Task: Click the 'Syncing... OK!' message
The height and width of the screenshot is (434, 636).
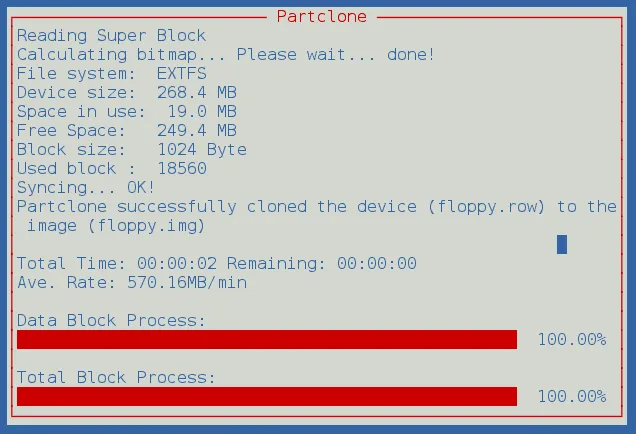Action: (86, 188)
